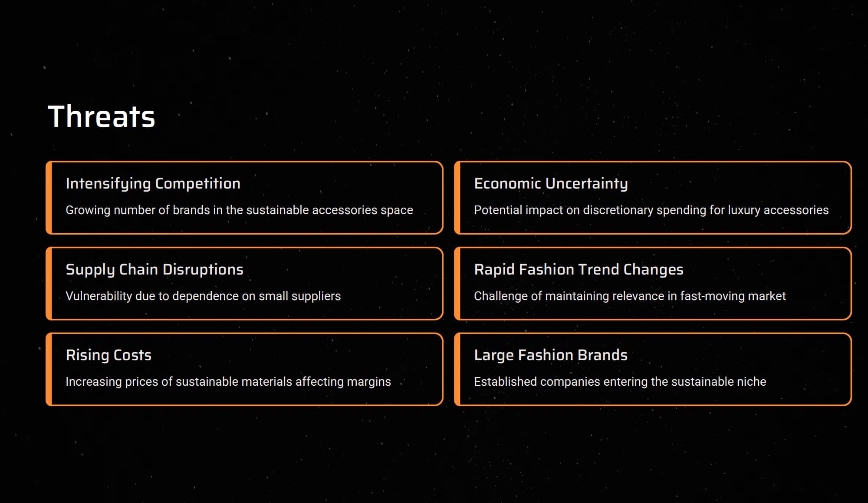Click the Rising Costs heading
Image resolution: width=868 pixels, height=503 pixels.
coord(108,355)
